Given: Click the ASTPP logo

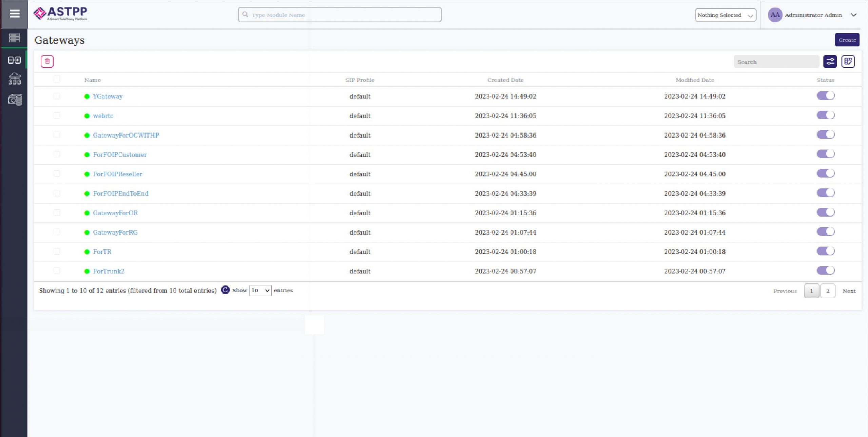Looking at the screenshot, I should (x=60, y=14).
